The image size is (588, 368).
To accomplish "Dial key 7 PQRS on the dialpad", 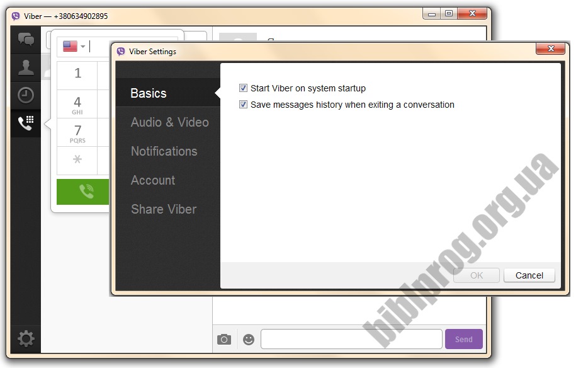I will [77, 133].
